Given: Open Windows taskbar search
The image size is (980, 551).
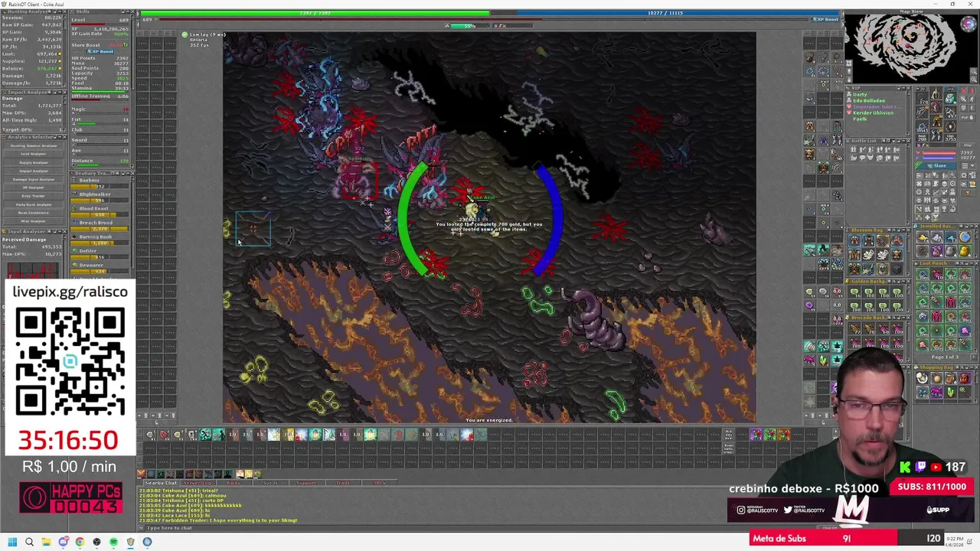Looking at the screenshot, I should pyautogui.click(x=29, y=542).
